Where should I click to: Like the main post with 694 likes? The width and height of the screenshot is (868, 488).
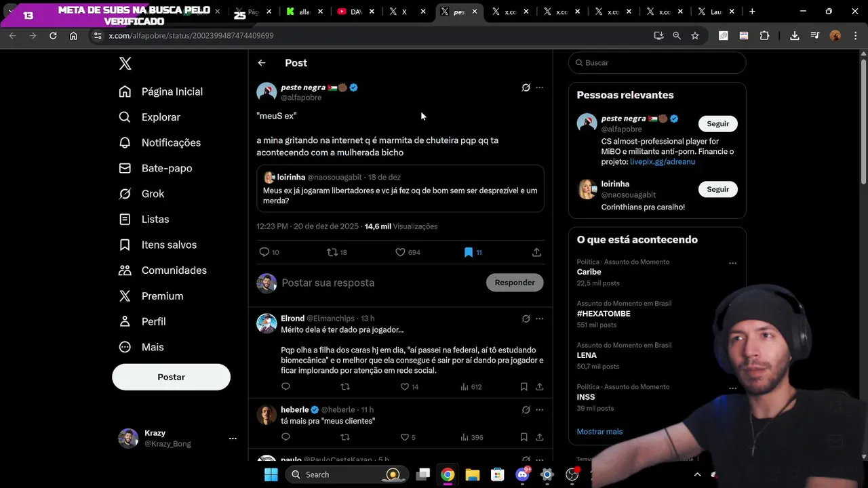(408, 252)
